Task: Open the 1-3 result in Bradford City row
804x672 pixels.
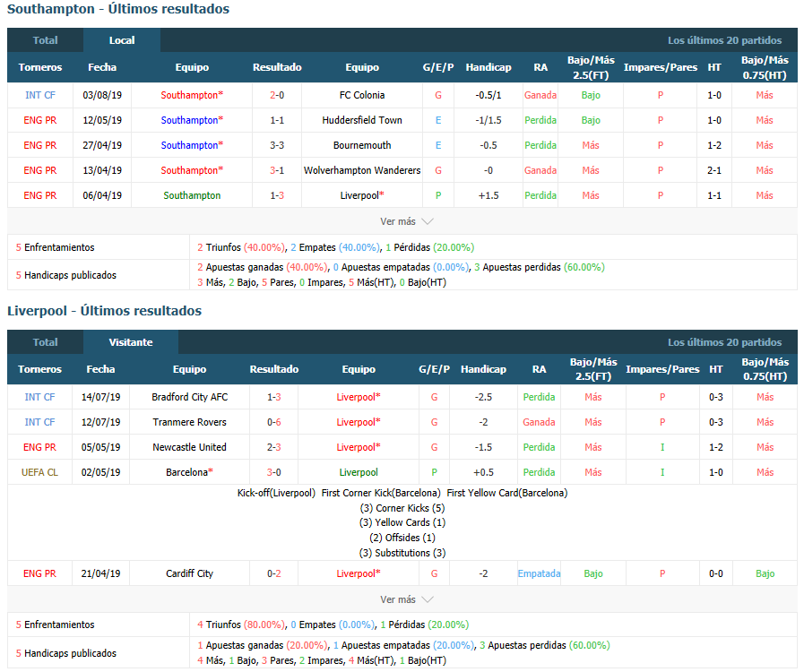Action: tap(273, 397)
